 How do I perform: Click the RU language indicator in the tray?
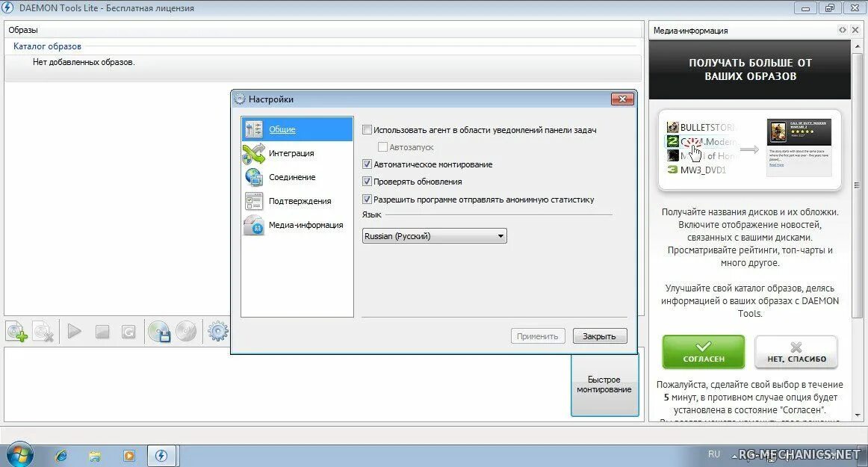[x=714, y=454]
